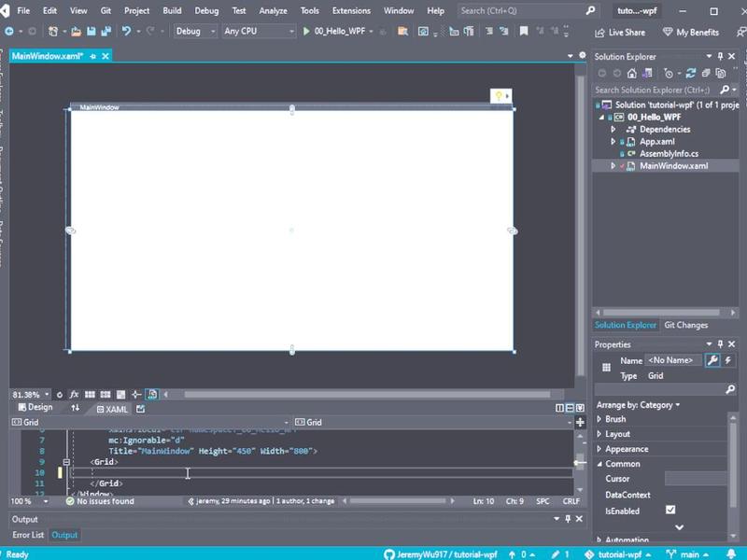
Task: Open the Events lightning bolt view
Action: click(728, 360)
